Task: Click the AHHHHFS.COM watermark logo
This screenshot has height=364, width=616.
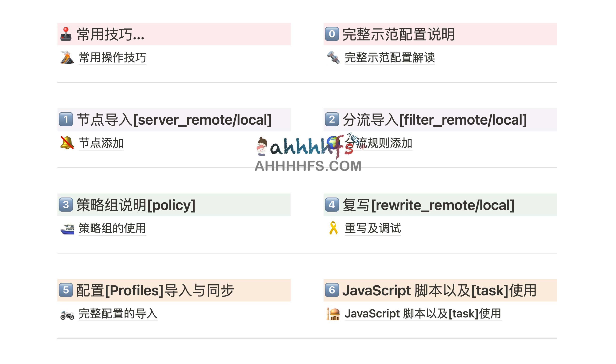Action: 308,166
